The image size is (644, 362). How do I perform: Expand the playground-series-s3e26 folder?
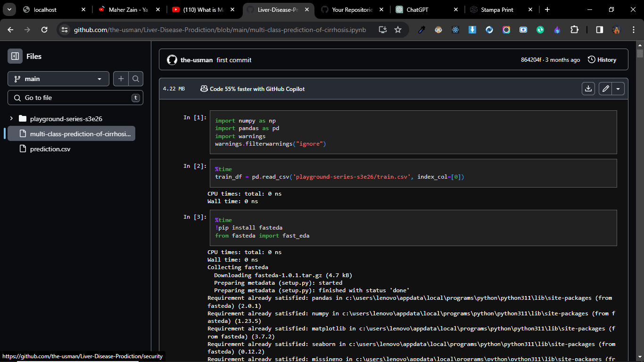(11, 119)
